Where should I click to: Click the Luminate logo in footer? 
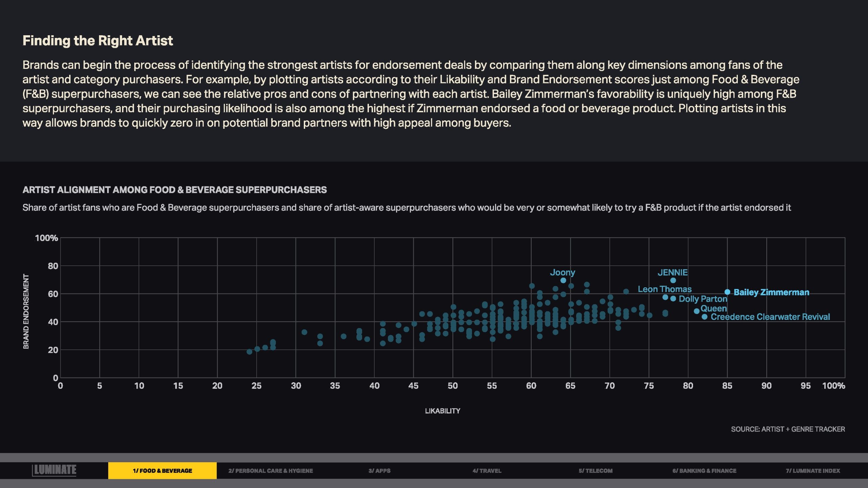54,470
